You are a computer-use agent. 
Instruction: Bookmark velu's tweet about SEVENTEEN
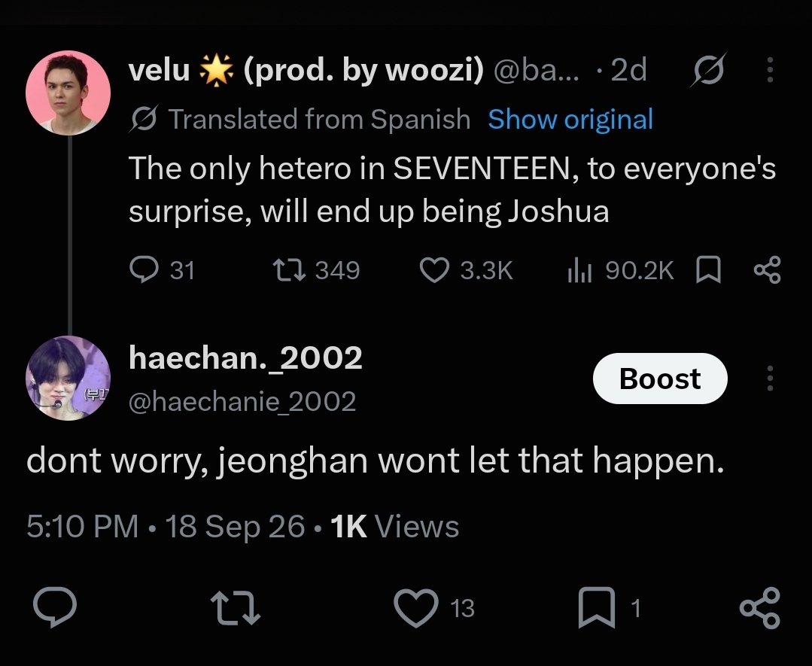[708, 270]
